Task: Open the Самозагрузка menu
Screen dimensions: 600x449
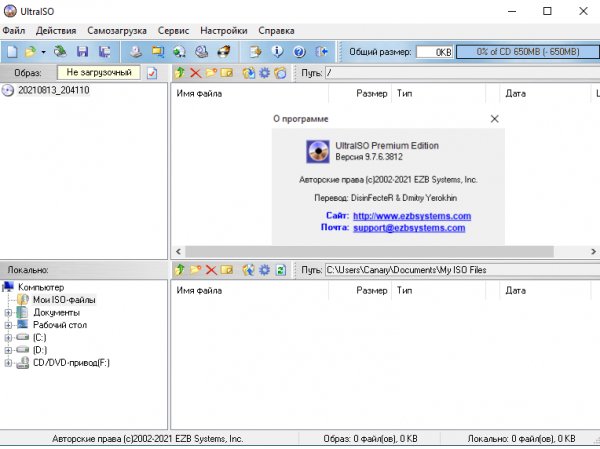Action: [117, 31]
